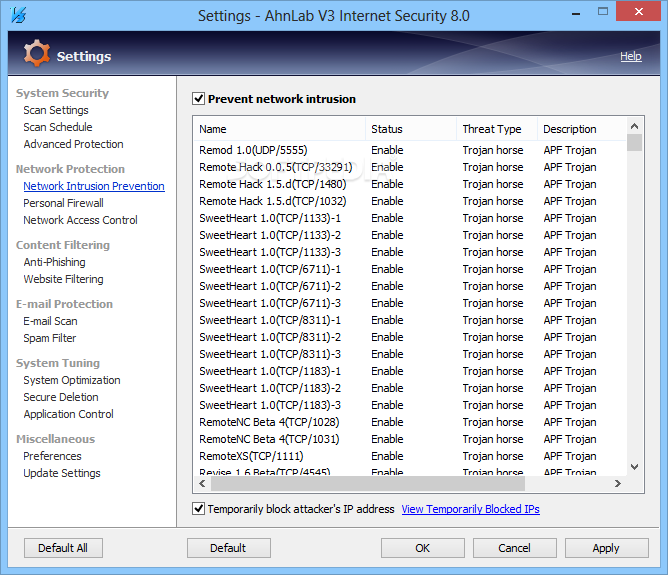The image size is (668, 575).
Task: Select SweetHeart 1.0(TCP/6711)-1 row
Action: coord(410,270)
